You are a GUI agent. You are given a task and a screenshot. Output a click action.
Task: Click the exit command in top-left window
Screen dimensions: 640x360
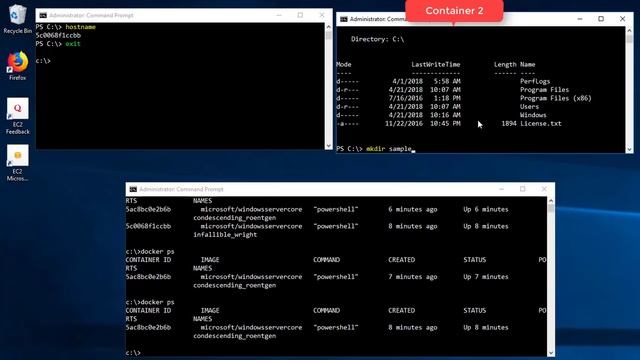coord(73,44)
